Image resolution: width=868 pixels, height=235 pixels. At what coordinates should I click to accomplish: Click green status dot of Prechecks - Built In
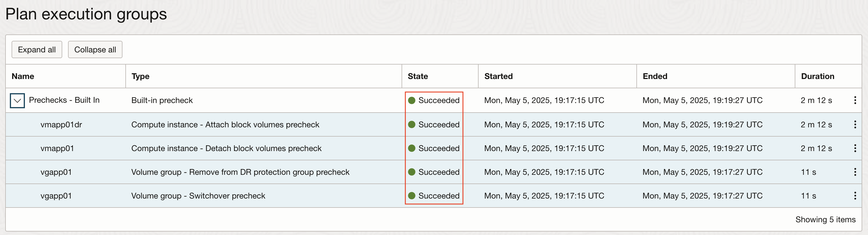411,100
